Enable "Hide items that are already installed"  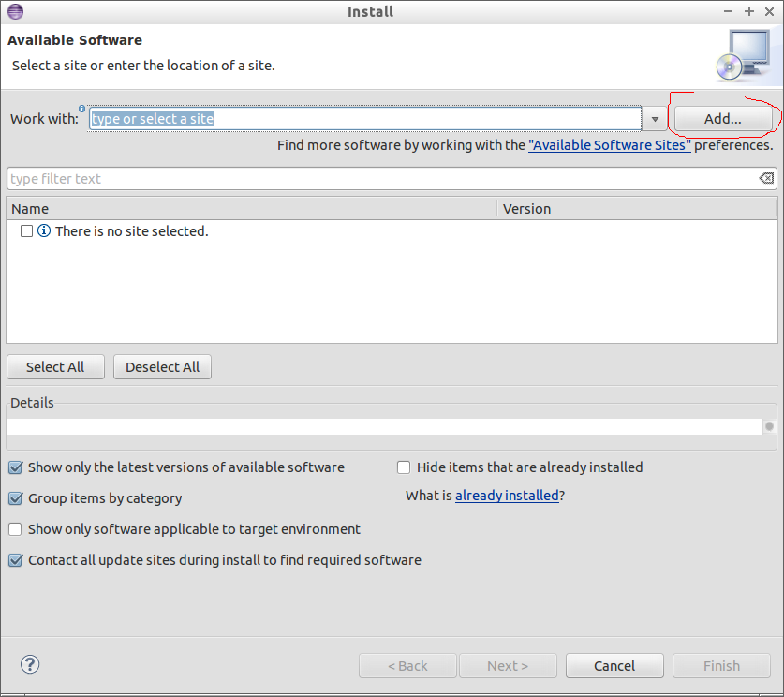(x=403, y=467)
